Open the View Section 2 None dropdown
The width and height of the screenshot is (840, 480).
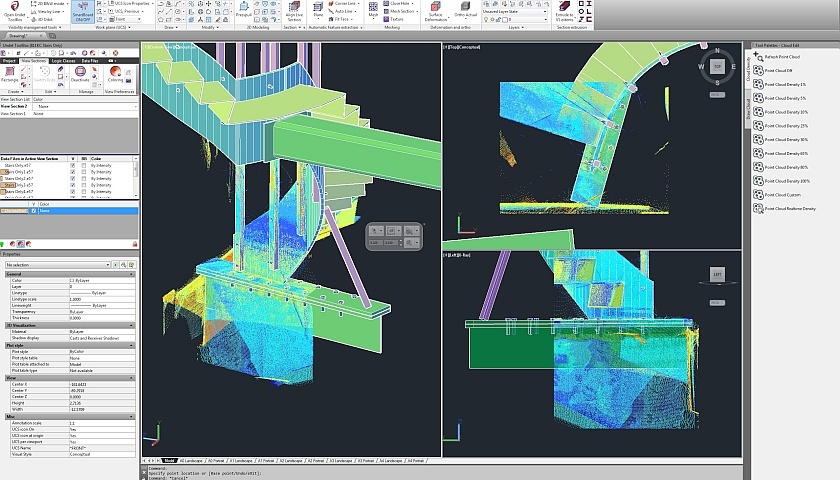pyautogui.click(x=85, y=107)
